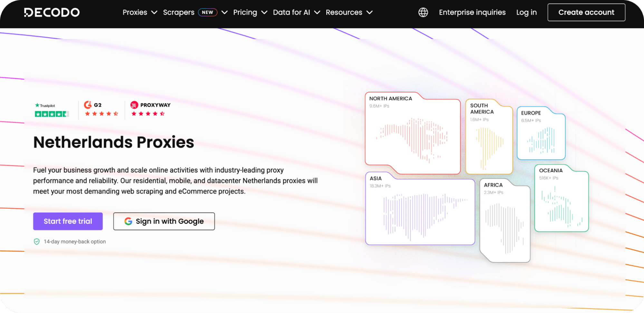The image size is (644, 313).
Task: Expand the Scrapers dropdown chevron
Action: (x=225, y=12)
